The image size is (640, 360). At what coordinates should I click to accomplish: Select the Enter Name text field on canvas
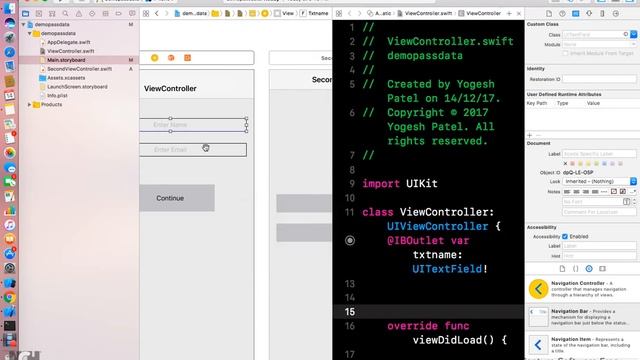[x=193, y=125]
